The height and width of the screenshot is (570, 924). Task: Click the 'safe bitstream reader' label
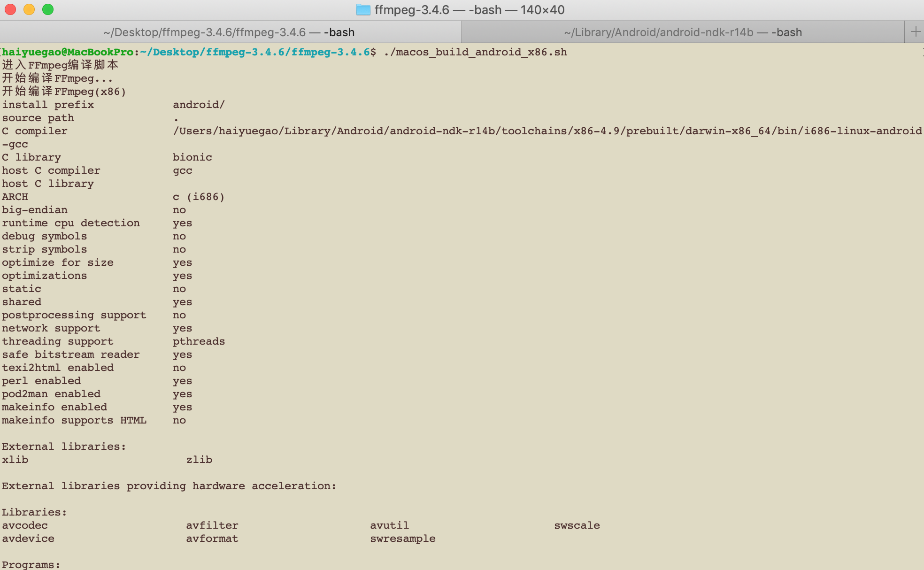pos(71,354)
